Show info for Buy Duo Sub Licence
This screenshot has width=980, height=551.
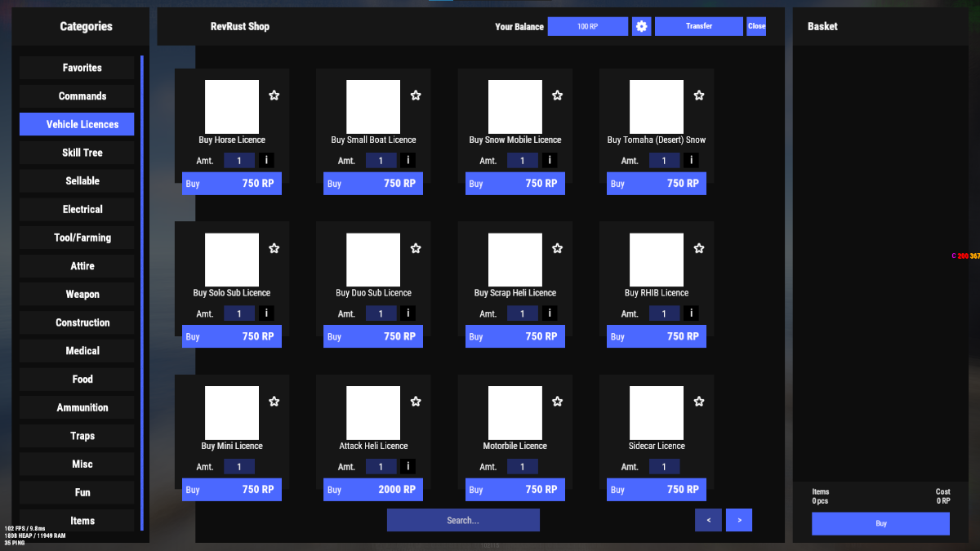[x=408, y=313]
